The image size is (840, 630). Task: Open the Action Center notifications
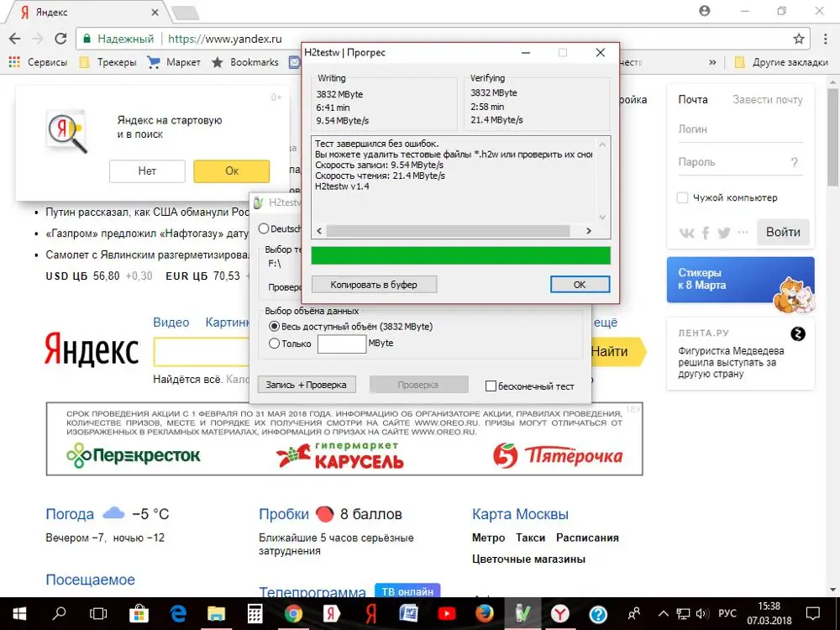point(812,614)
